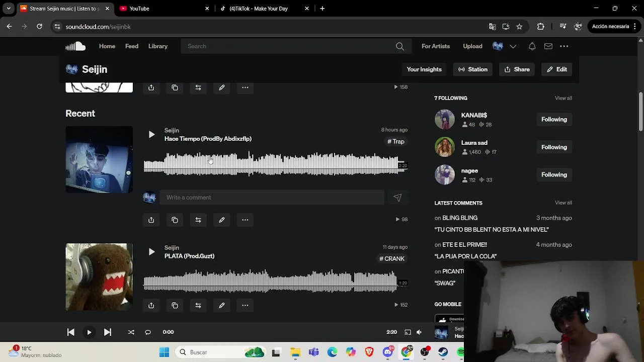This screenshot has height=362, width=644.
Task: Repost the Hace Tiempo track
Action: pos(198,220)
